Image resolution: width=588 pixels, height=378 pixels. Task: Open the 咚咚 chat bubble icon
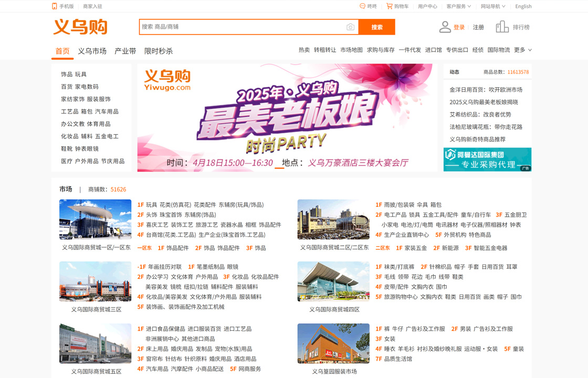362,6
